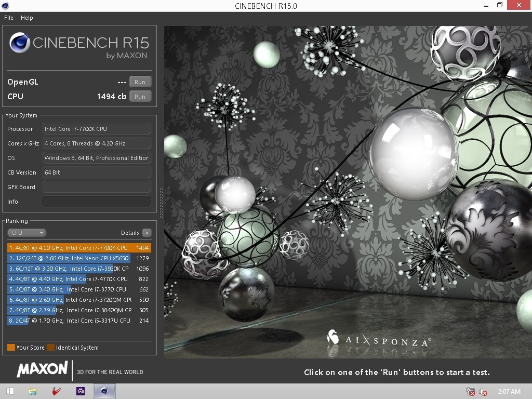Image resolution: width=532 pixels, height=399 pixels.
Task: Select ranking row 4 Core i7-4770K
Action: 79,279
